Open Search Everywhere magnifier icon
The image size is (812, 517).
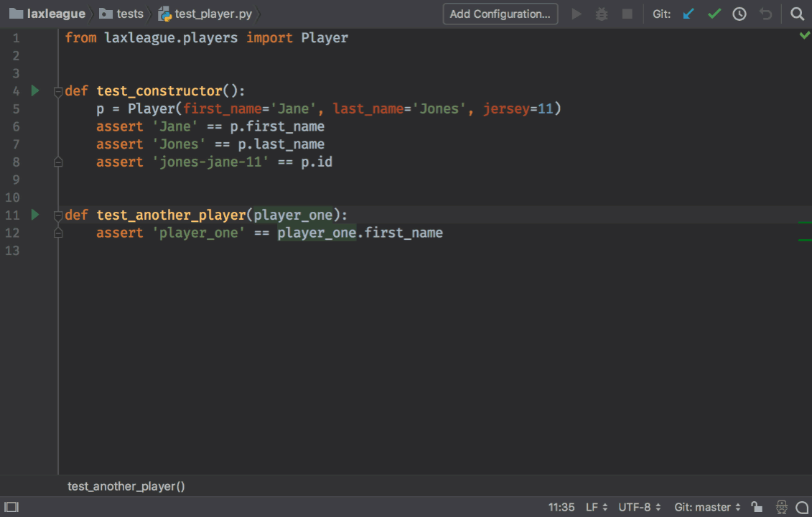(797, 14)
